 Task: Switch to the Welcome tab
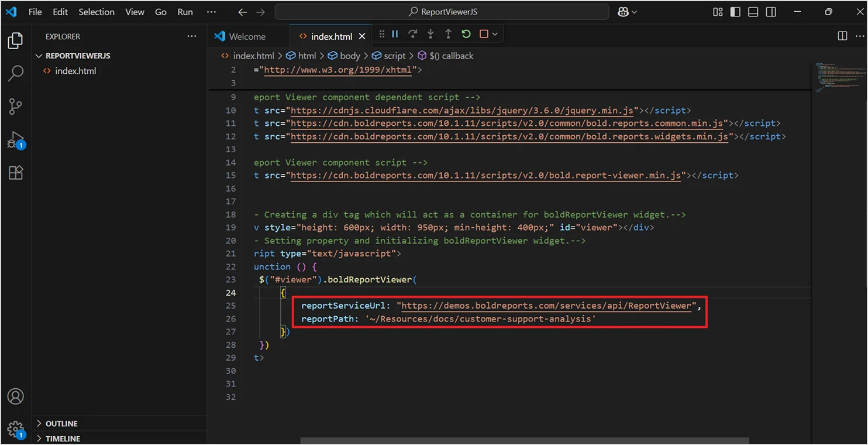pyautogui.click(x=248, y=36)
